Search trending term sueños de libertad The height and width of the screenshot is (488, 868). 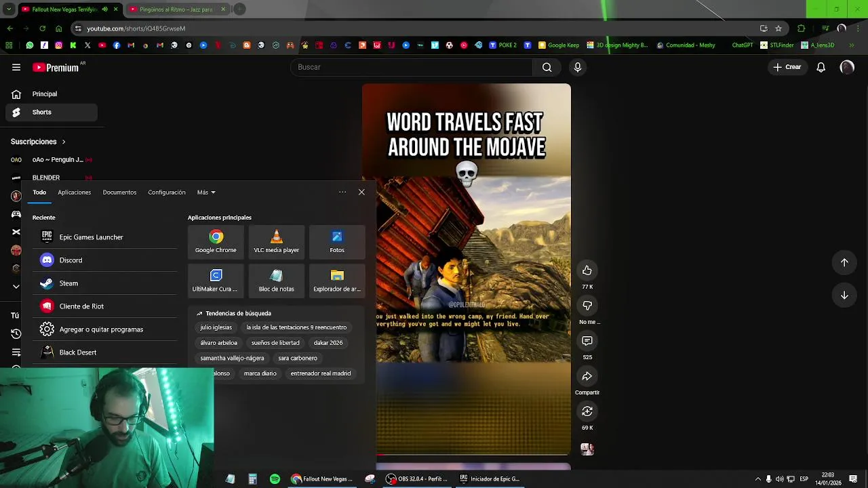click(x=275, y=343)
